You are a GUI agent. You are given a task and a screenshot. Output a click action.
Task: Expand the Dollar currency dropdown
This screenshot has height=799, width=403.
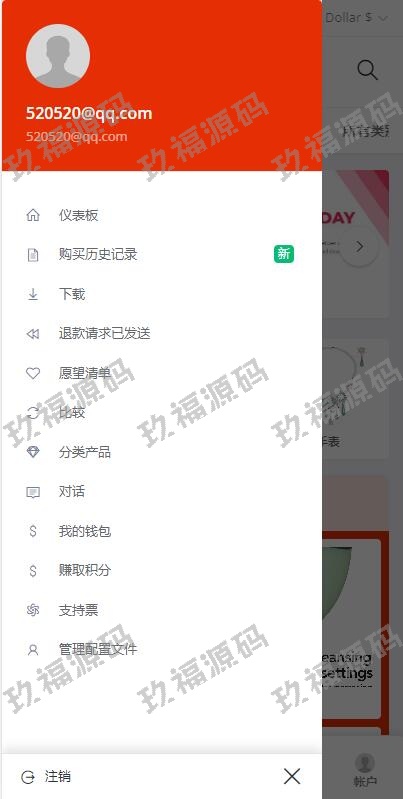click(x=356, y=17)
